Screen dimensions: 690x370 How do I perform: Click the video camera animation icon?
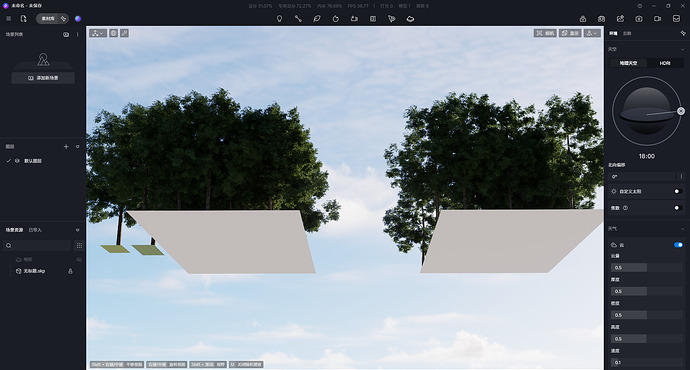pos(657,18)
